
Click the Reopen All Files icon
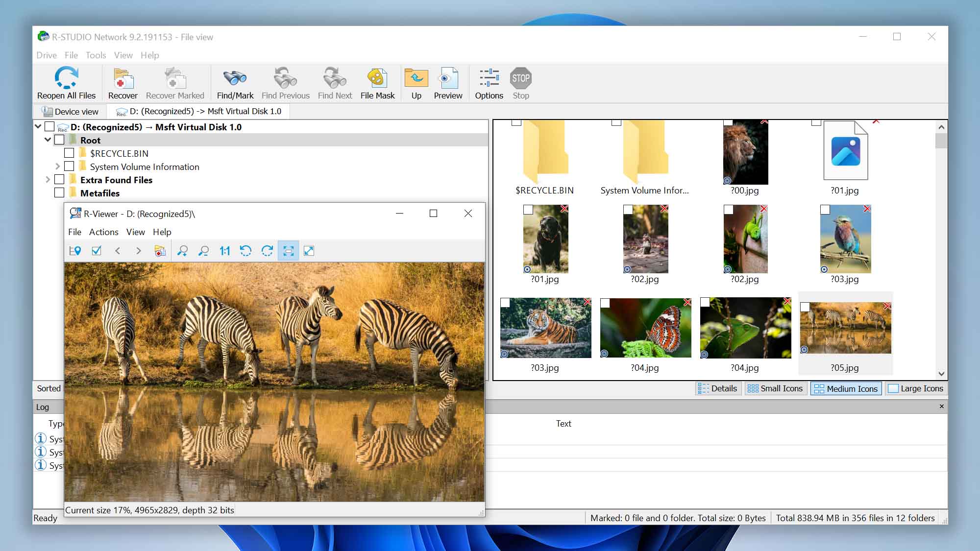tap(66, 78)
